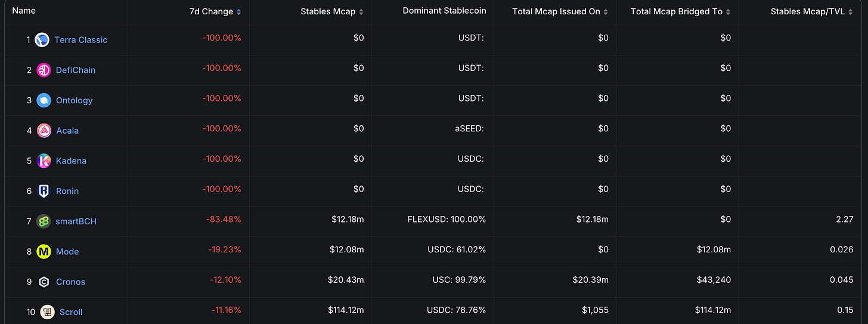Click the Acala chain logo icon
This screenshot has width=868, height=324.
point(44,131)
